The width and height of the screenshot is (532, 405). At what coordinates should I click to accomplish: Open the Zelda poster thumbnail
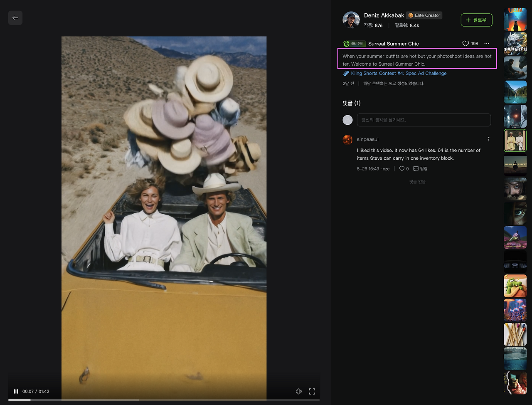pyautogui.click(x=515, y=19)
